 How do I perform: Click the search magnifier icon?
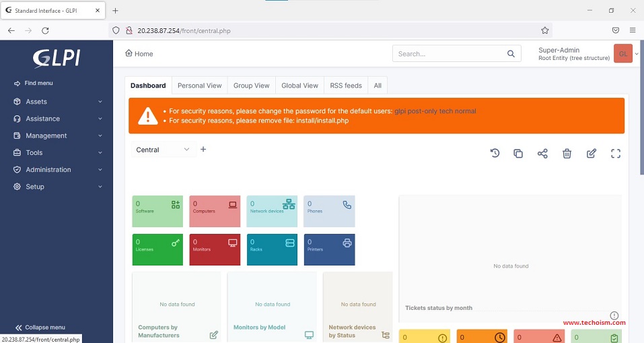pos(511,54)
